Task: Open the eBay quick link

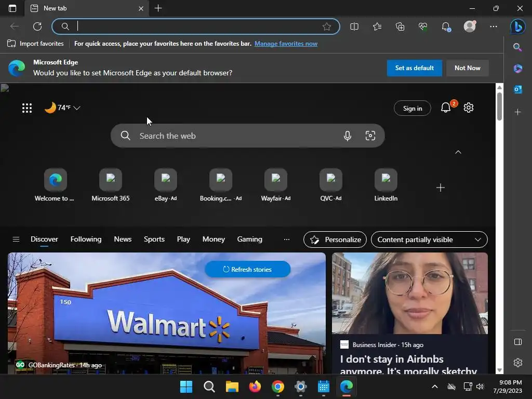Action: pos(166,185)
